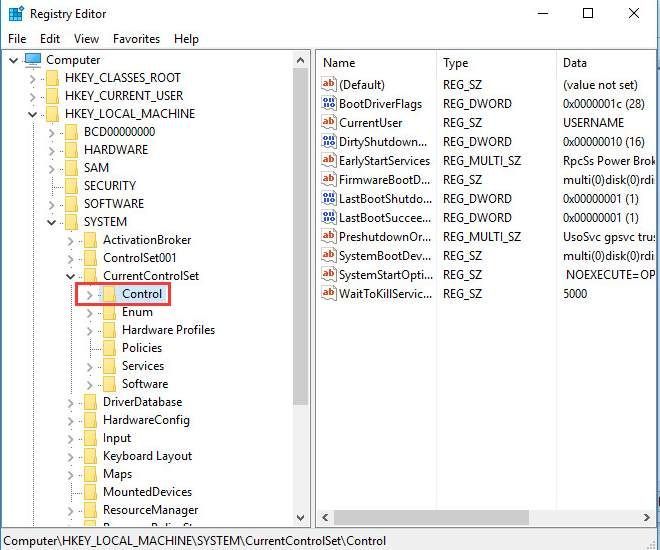Click the values pane horizontal scroll right arrow
Screen dimensions: 660x550
(x=647, y=518)
